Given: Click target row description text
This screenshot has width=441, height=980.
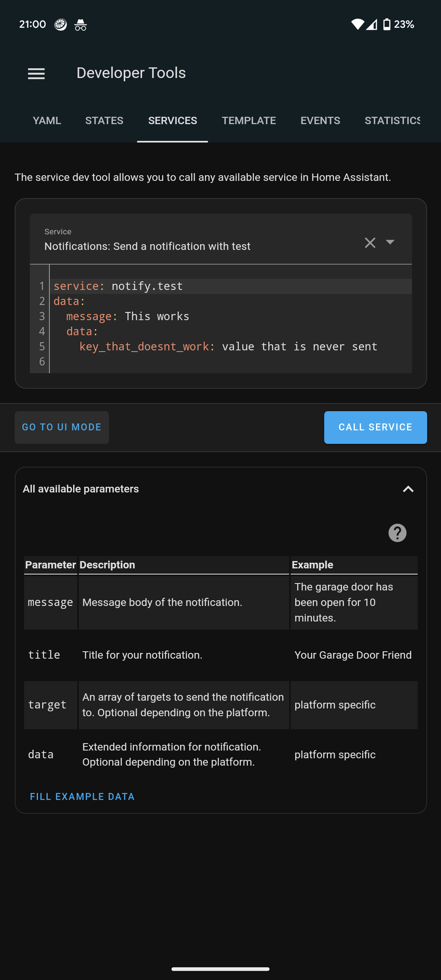Looking at the screenshot, I should pos(183,705).
